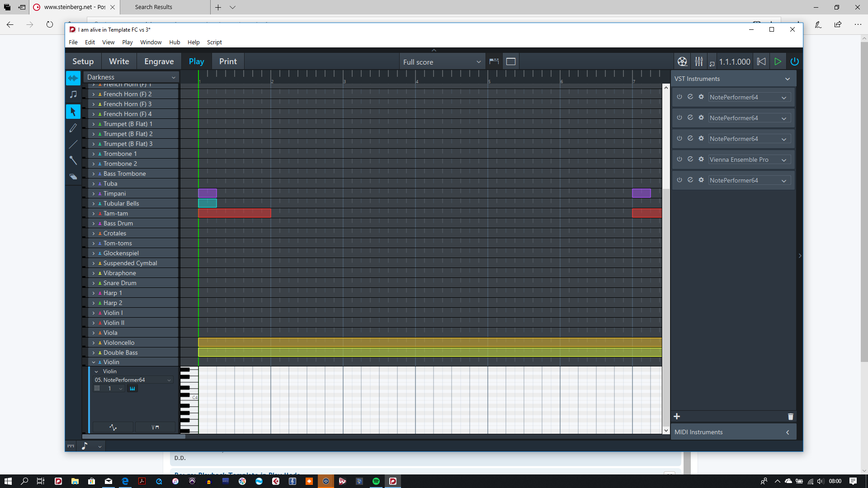
Task: Expand the Timpani track
Action: (94, 193)
